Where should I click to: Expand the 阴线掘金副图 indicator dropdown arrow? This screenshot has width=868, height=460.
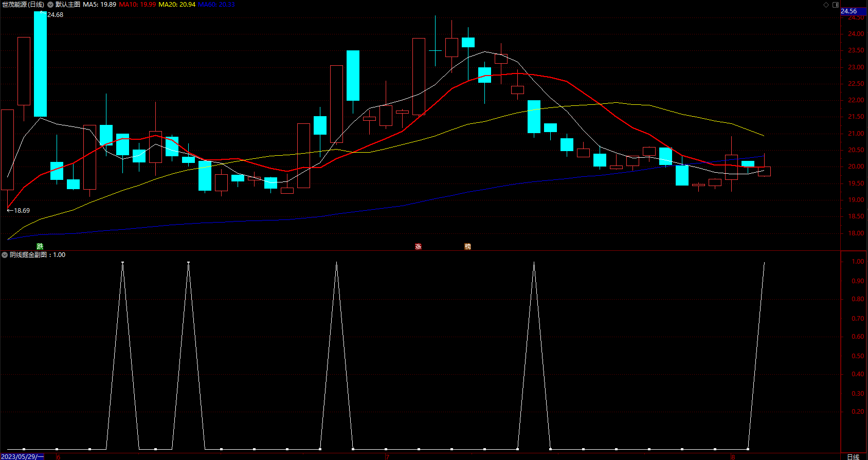pos(5,255)
